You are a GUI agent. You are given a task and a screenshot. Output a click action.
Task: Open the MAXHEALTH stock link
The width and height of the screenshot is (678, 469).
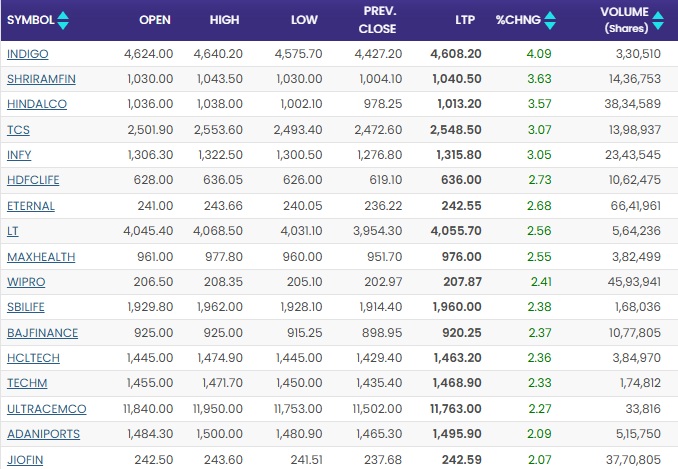(40, 257)
